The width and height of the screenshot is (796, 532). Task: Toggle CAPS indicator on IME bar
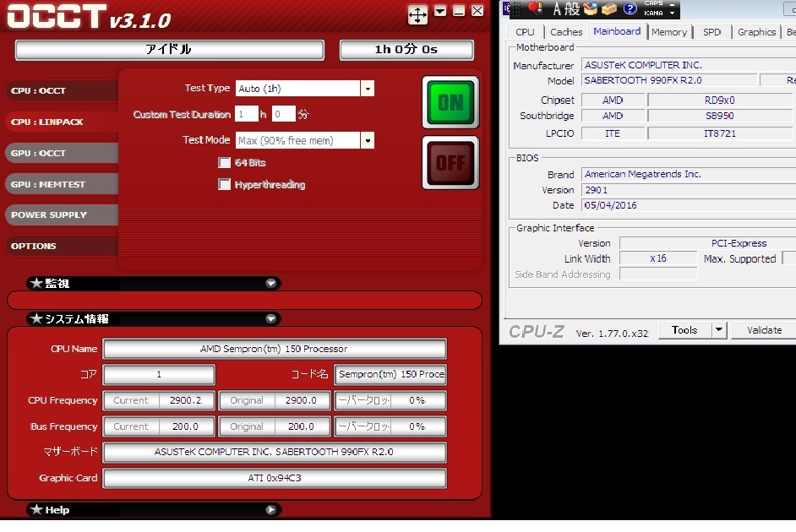(x=653, y=3)
